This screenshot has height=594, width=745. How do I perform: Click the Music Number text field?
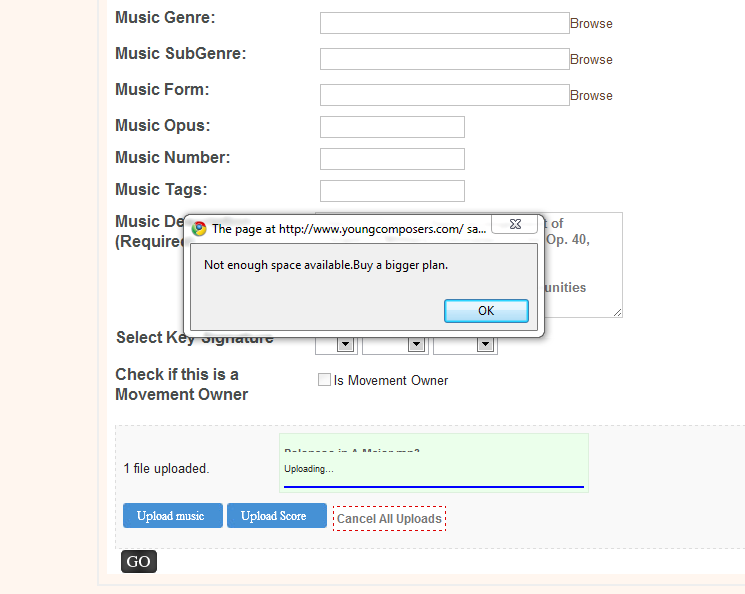tap(392, 159)
